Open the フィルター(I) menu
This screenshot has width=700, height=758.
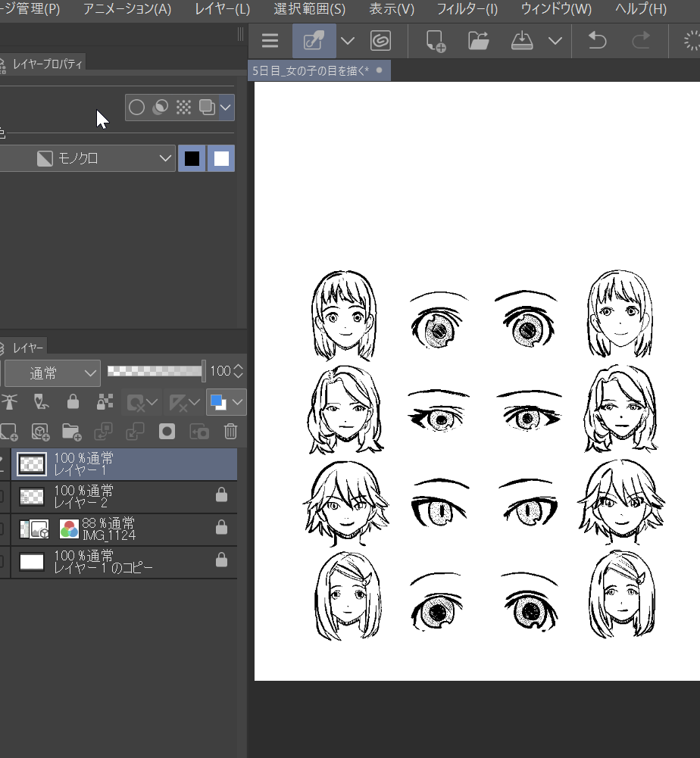tap(467, 10)
